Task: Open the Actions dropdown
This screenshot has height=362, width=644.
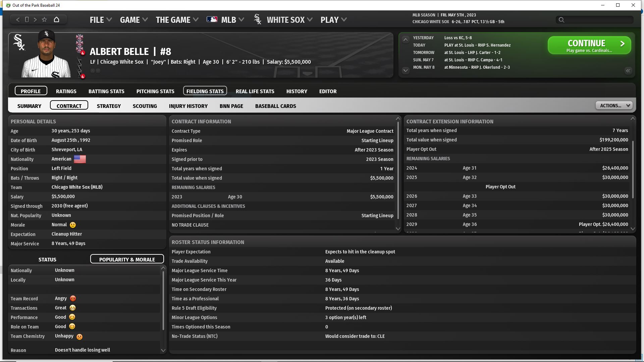Action: tap(614, 106)
